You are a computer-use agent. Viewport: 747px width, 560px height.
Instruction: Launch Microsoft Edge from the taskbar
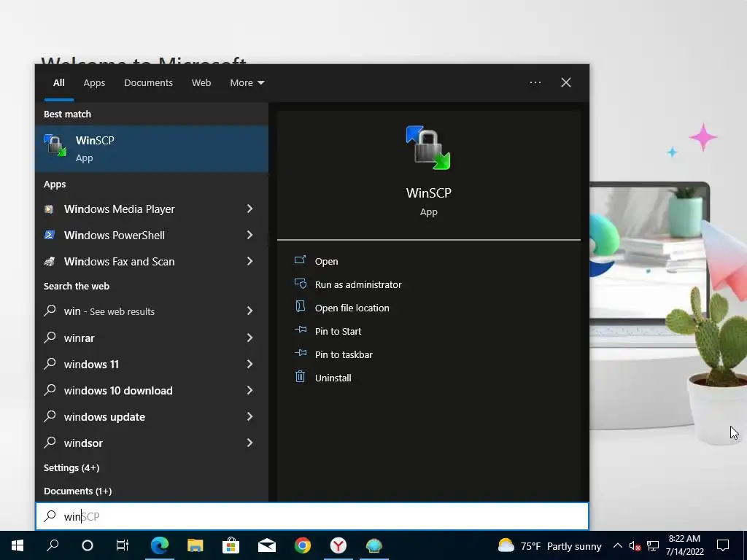[160, 545]
